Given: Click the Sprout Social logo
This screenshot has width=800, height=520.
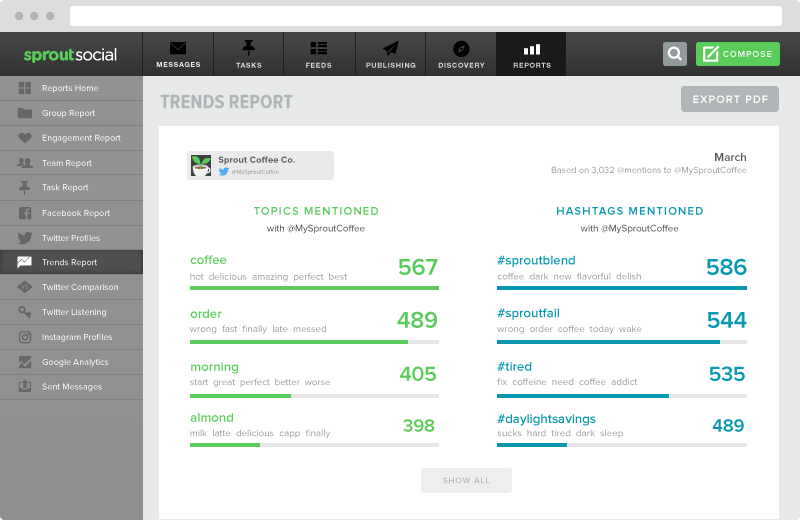Looking at the screenshot, I should [70, 55].
